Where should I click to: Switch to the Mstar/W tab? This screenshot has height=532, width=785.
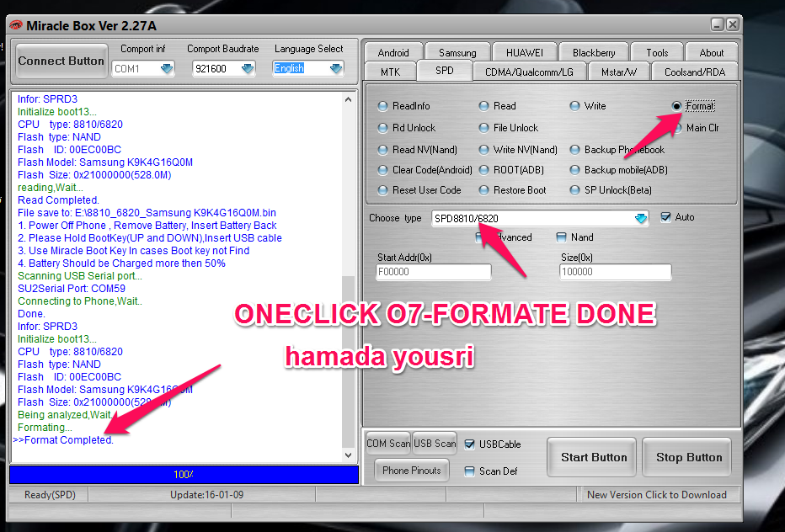click(x=619, y=72)
